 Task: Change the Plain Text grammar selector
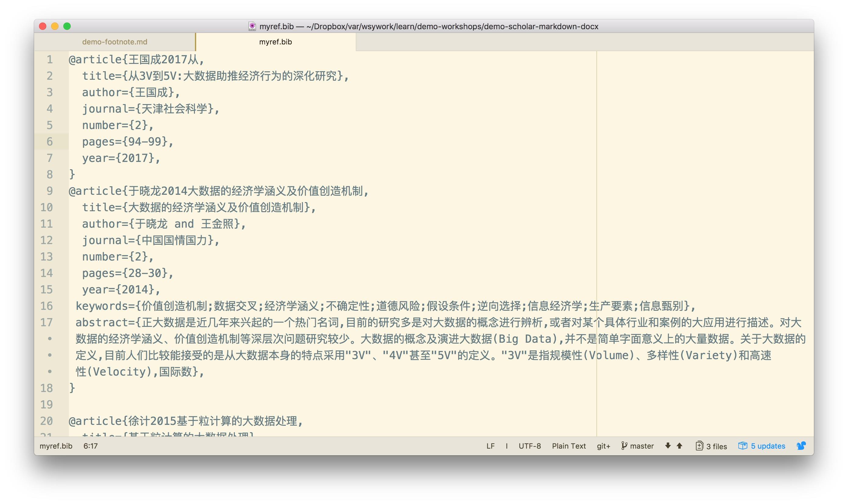(x=569, y=446)
